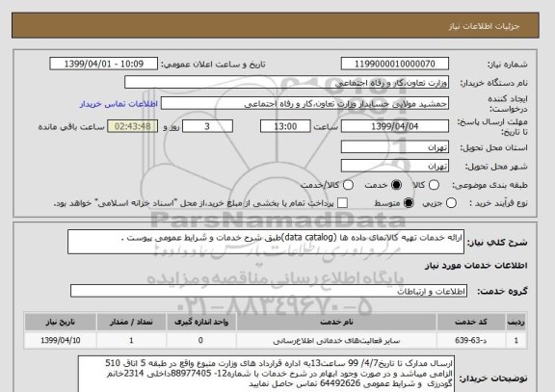Select the کالا radio button
The height and width of the screenshot is (392, 555).
click(434, 185)
